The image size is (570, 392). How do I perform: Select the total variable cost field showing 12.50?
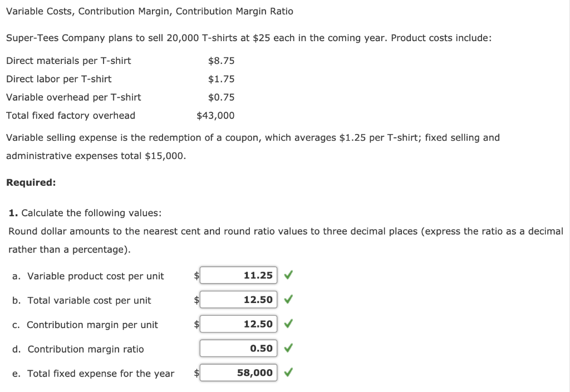(238, 299)
